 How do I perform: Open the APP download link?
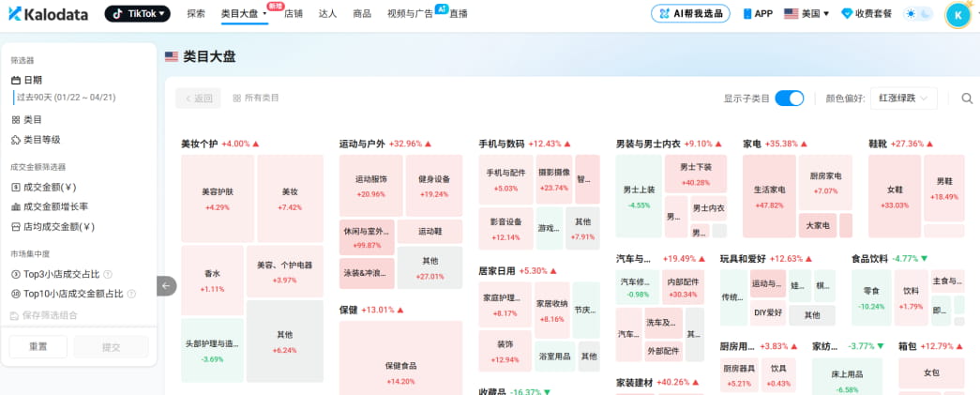coord(758,13)
